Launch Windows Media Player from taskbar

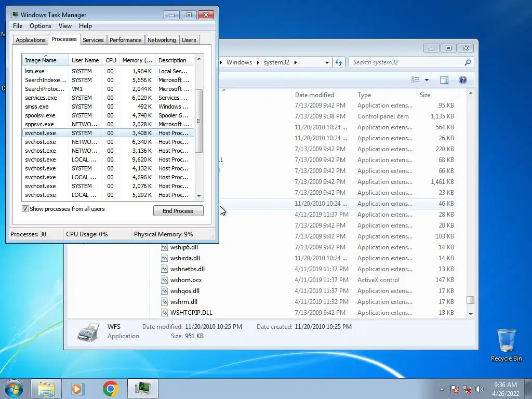[78, 389]
